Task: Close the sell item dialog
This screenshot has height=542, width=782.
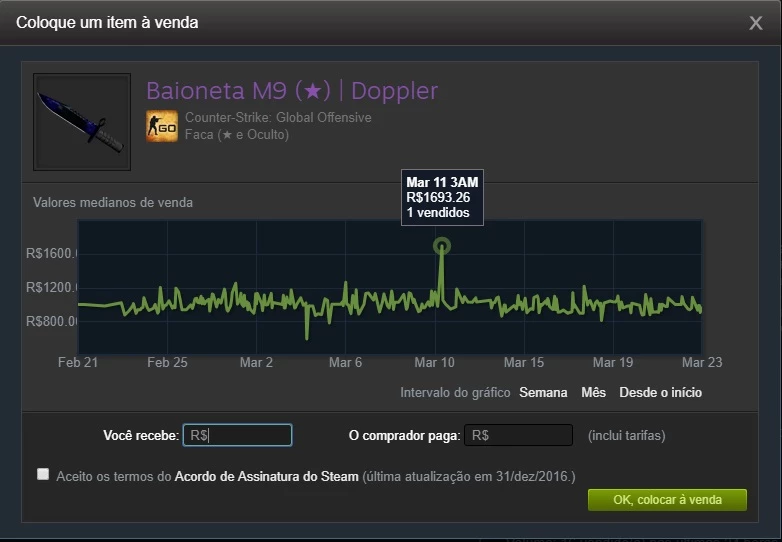Action: coord(756,22)
